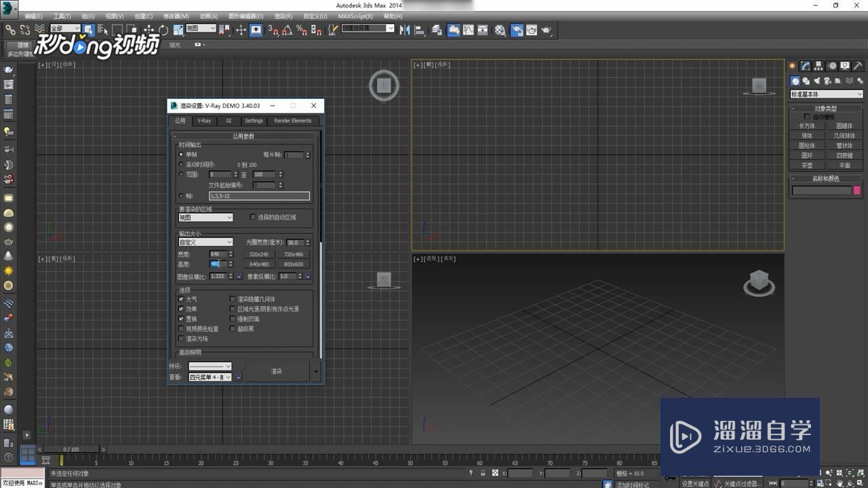Open Render Setup from the toolbar
The width and height of the screenshot is (868, 488).
tap(517, 30)
